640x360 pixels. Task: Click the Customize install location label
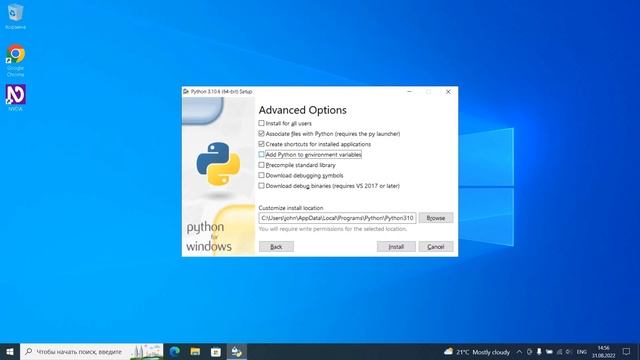291,208
